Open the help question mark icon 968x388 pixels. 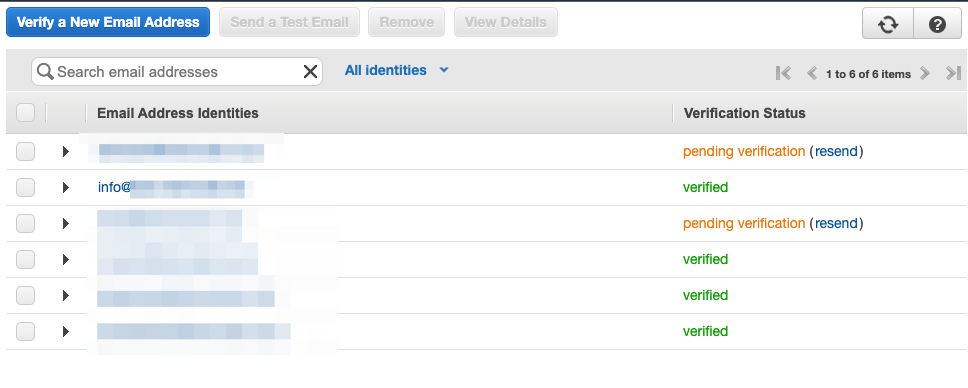point(937,25)
